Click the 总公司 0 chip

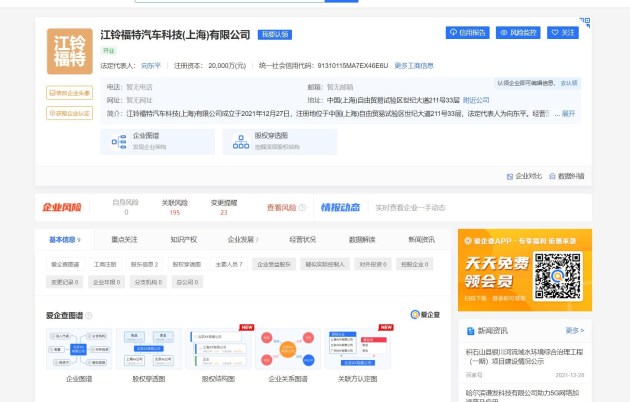(187, 282)
